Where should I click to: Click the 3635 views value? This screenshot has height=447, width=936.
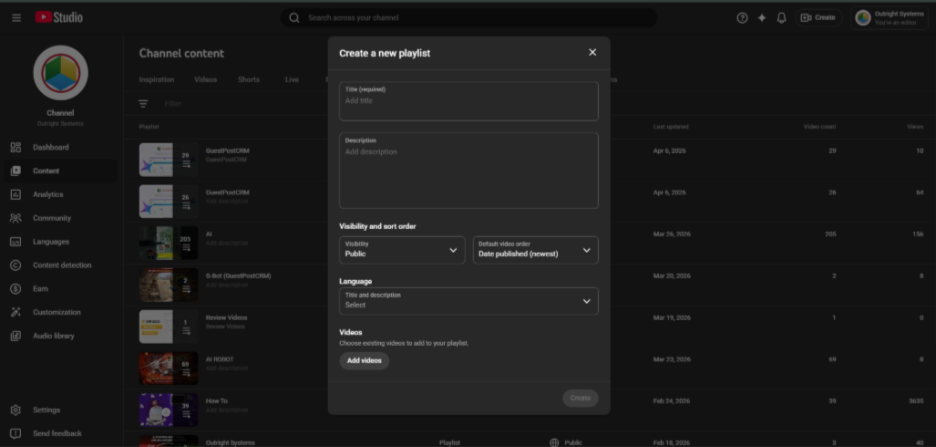(916, 401)
